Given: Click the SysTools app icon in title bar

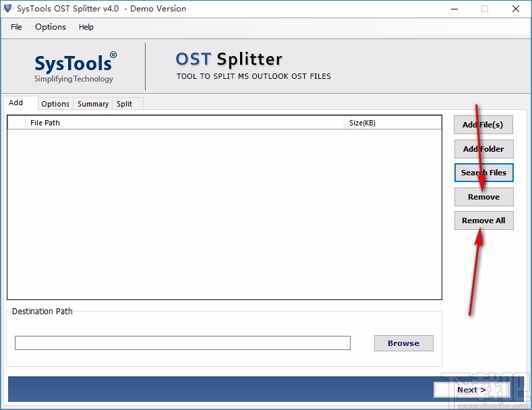Looking at the screenshot, I should coord(8,9).
